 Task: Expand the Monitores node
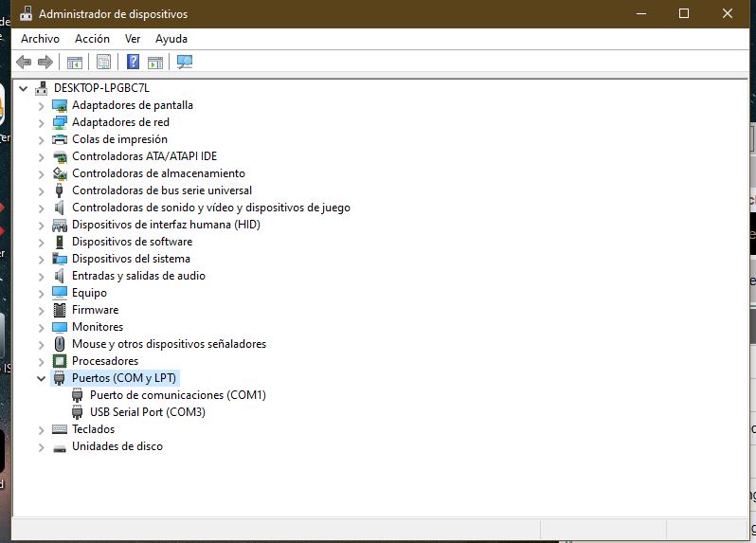tap(41, 328)
